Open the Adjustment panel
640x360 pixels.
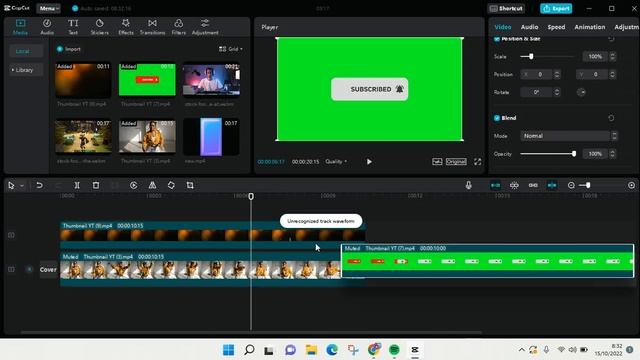click(205, 27)
